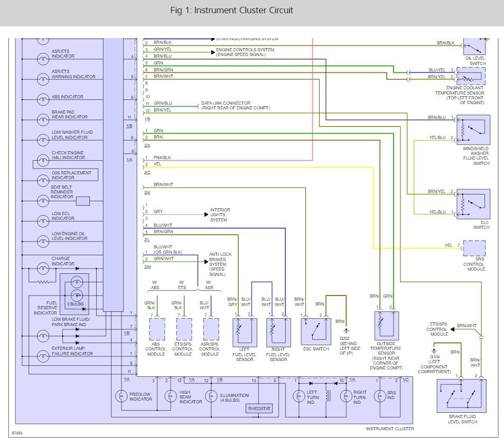The image size is (504, 444).
Task: Click the 'Engine Controls System' label
Action: pos(245,52)
